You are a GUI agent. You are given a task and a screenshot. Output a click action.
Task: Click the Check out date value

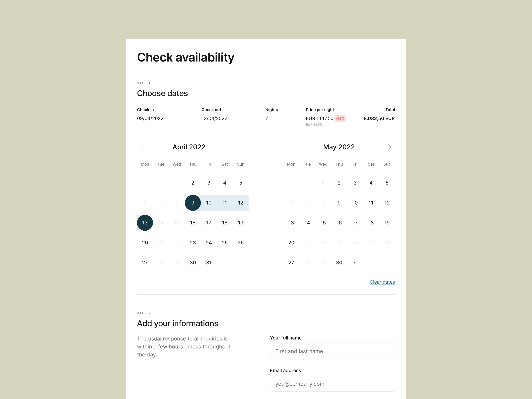coord(214,118)
